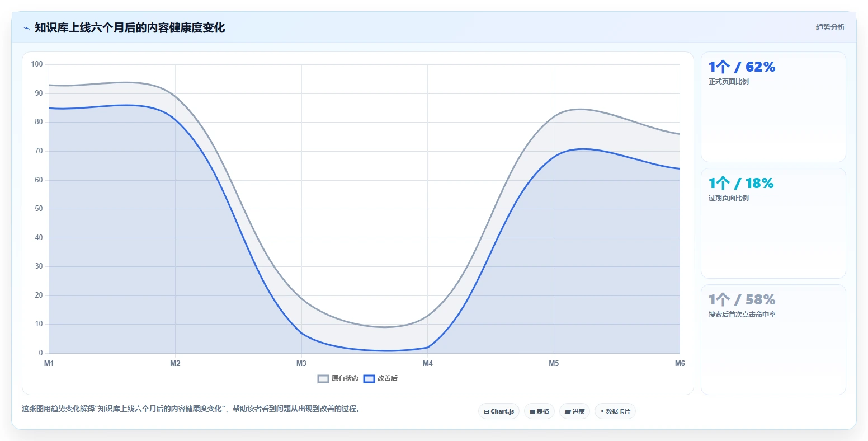868x441 pixels.
Task: Click the 趋势分析 label in header
Action: click(830, 27)
